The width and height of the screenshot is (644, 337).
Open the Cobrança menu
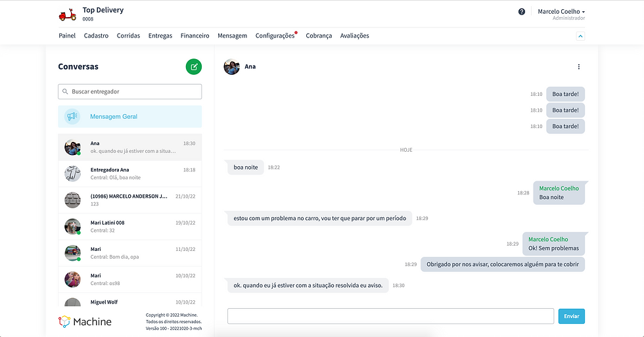pyautogui.click(x=319, y=35)
